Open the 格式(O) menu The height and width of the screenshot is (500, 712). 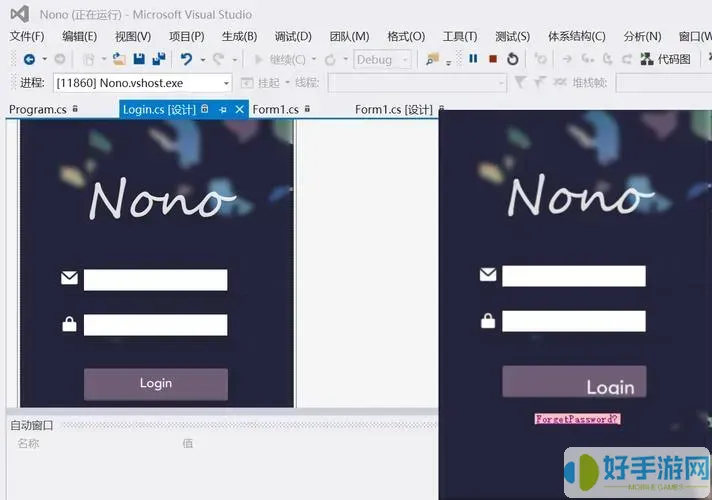pyautogui.click(x=406, y=36)
